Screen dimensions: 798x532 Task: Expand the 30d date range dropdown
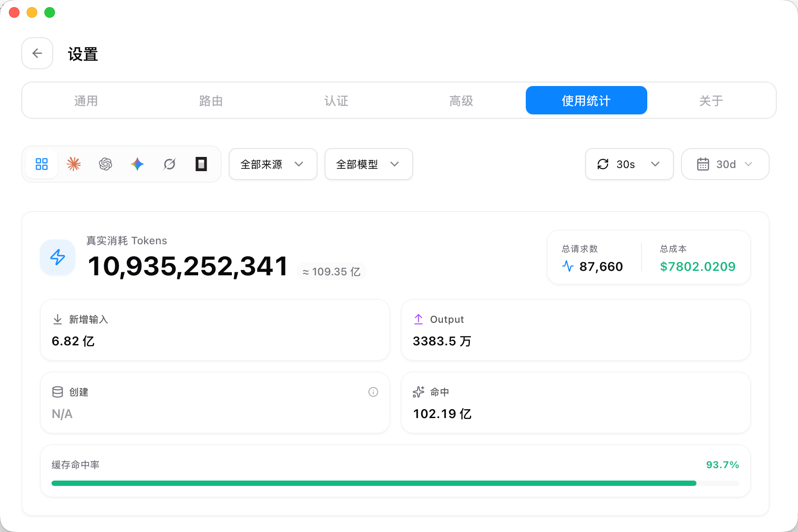725,164
